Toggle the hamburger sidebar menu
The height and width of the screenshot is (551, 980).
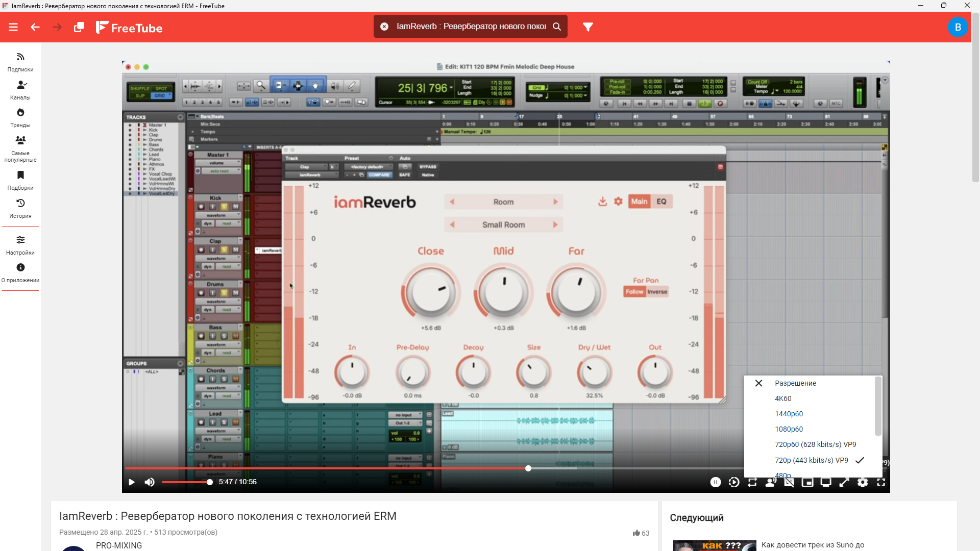[x=13, y=27]
